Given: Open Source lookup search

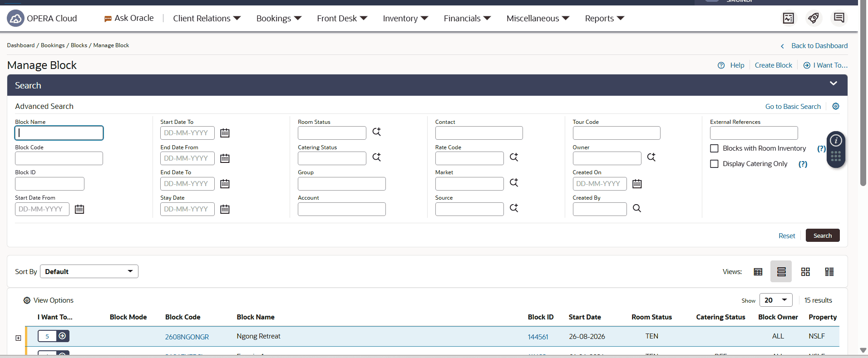Looking at the screenshot, I should pos(513,208).
